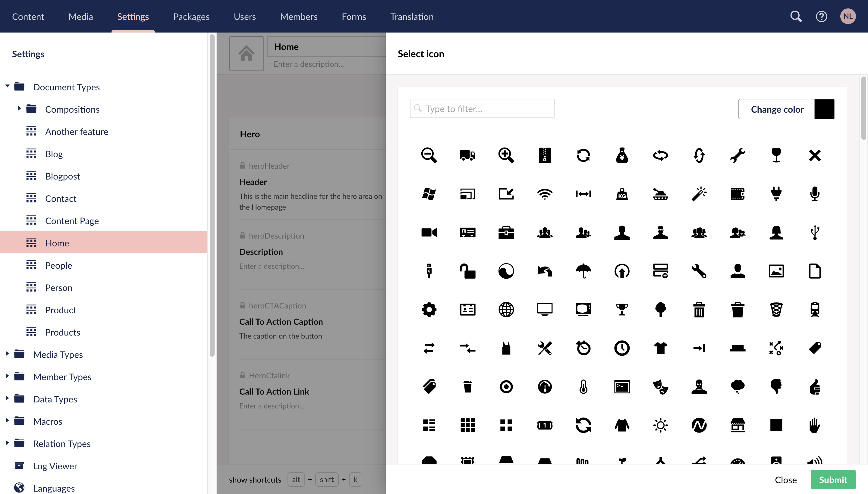Select the trophy icon
Screen dimensions: 868x494
(622, 309)
